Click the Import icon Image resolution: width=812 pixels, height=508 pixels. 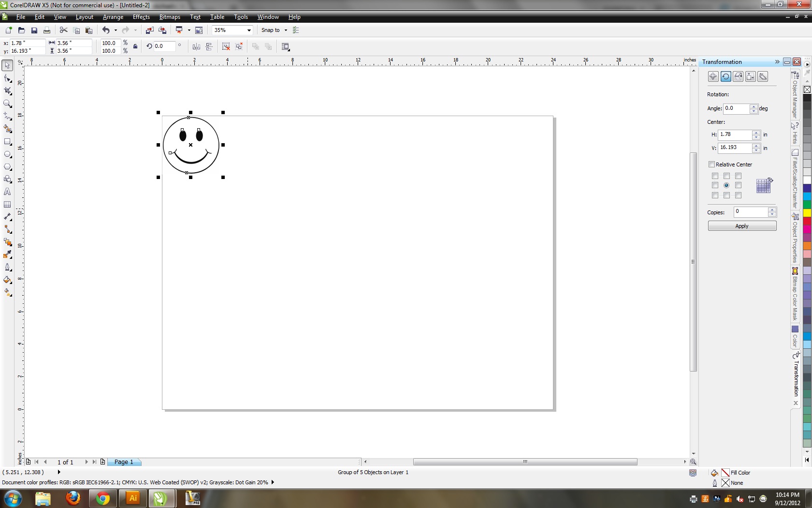[x=149, y=30]
